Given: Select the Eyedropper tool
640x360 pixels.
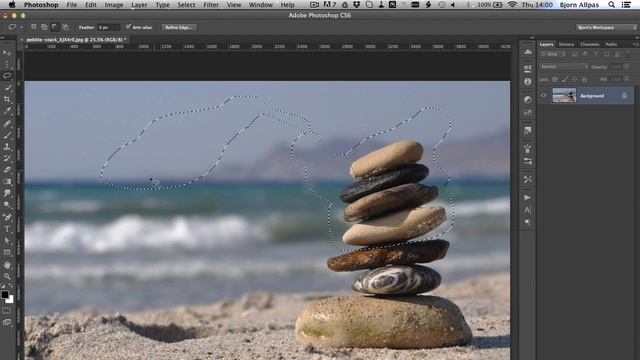Looking at the screenshot, I should coord(7,111).
